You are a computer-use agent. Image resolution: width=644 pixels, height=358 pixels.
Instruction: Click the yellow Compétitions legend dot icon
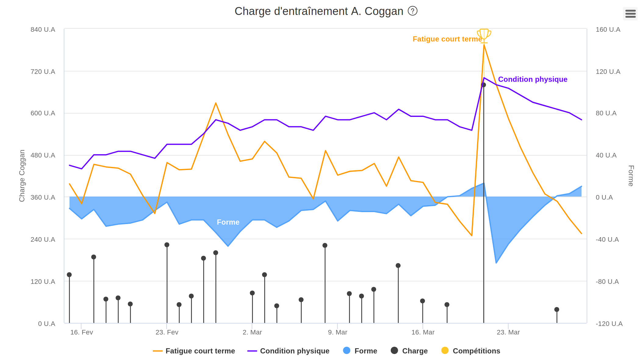point(444,351)
